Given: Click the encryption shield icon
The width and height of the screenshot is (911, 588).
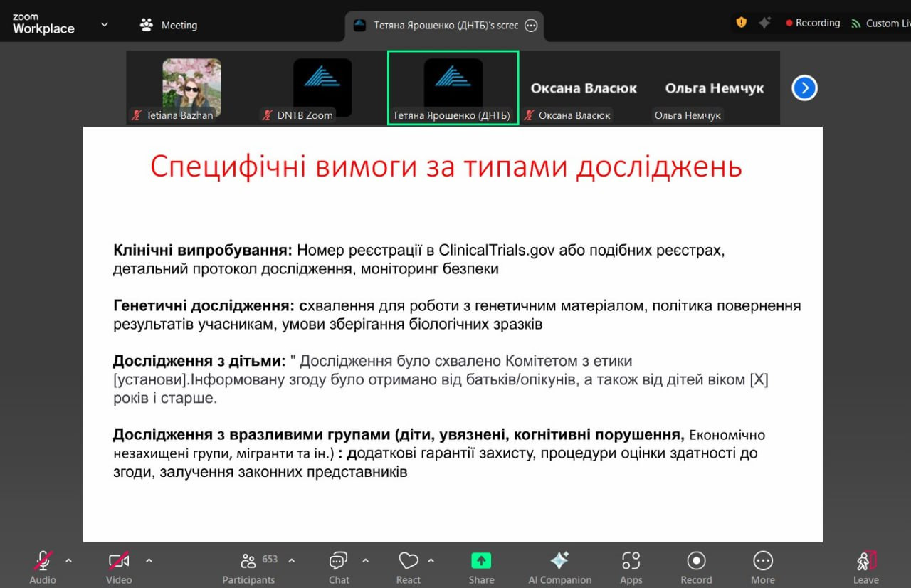Looking at the screenshot, I should pyautogui.click(x=742, y=23).
